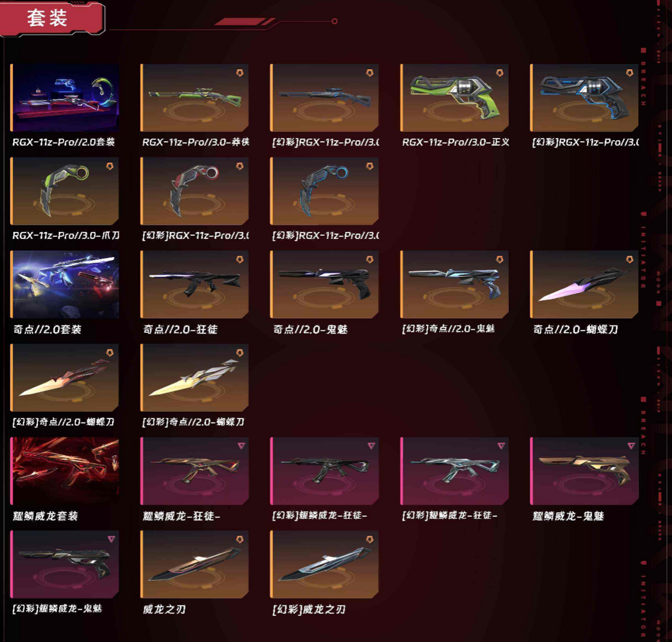Screen dimensions: 672x642
Task: Select the red RGX karambit variant thumbnail
Action: tap(195, 191)
